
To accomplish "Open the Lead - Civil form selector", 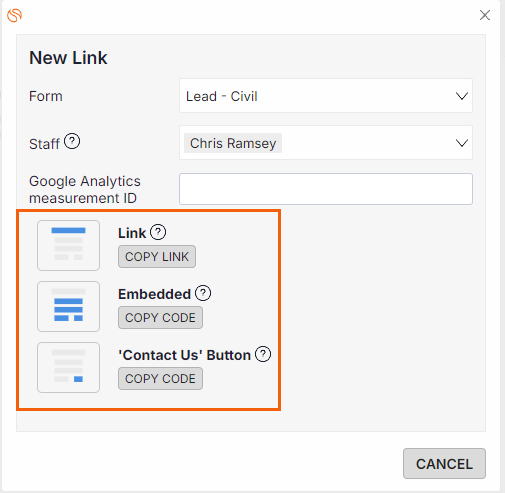I will pyautogui.click(x=326, y=96).
